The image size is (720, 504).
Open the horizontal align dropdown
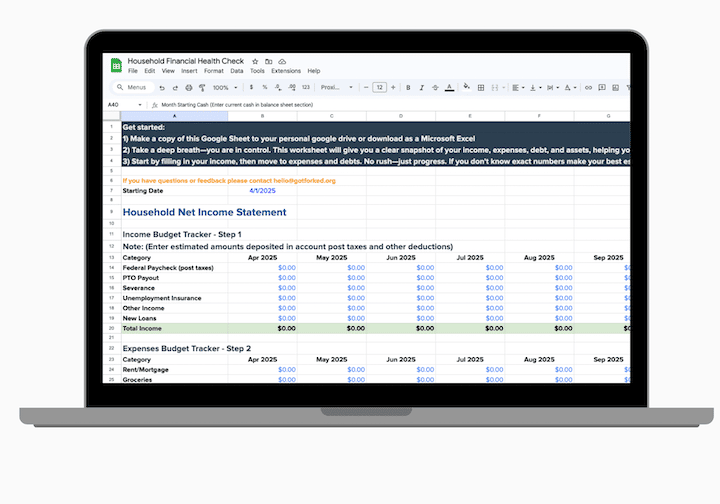point(518,88)
